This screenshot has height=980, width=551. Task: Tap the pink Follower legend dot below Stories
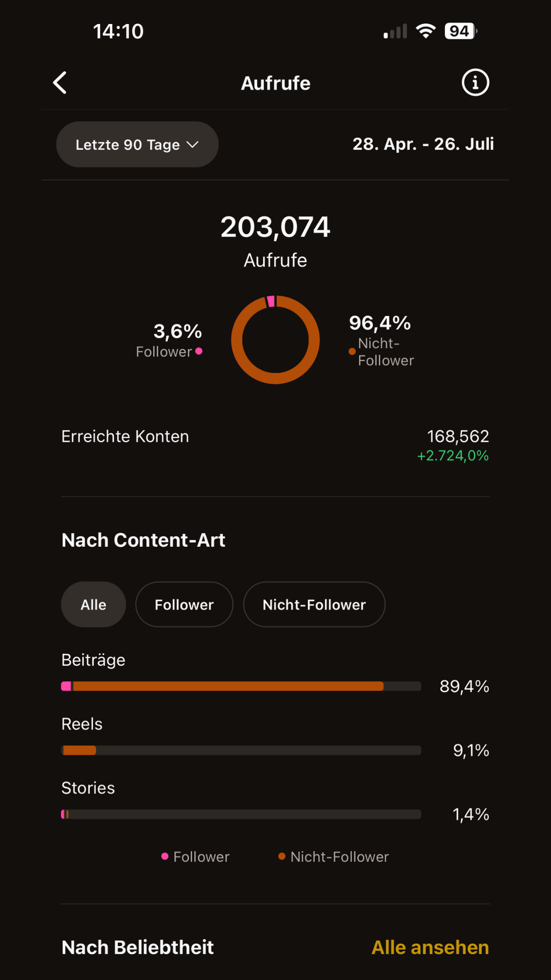tap(165, 856)
